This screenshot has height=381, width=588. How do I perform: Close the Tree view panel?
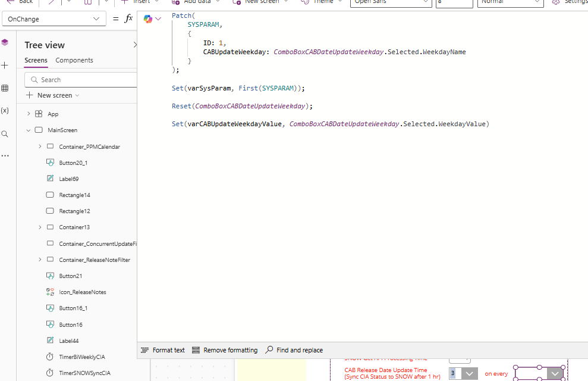[x=135, y=45]
